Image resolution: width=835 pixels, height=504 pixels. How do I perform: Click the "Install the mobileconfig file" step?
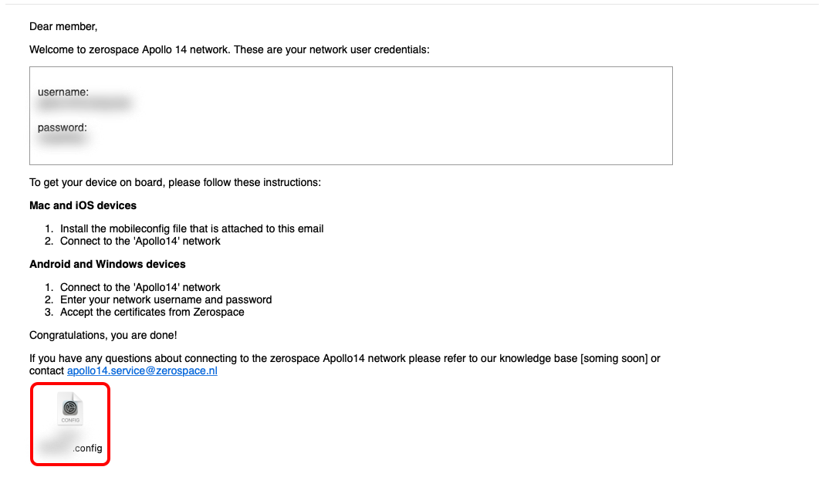click(191, 228)
